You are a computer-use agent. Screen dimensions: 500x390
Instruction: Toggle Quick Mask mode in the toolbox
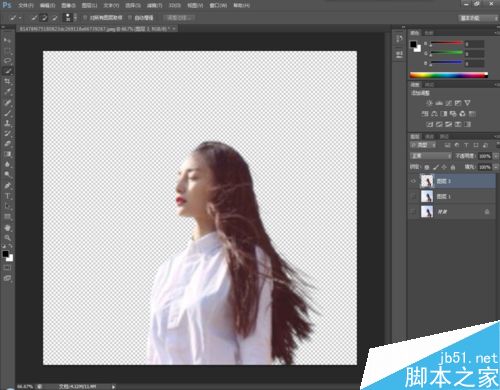click(x=7, y=268)
